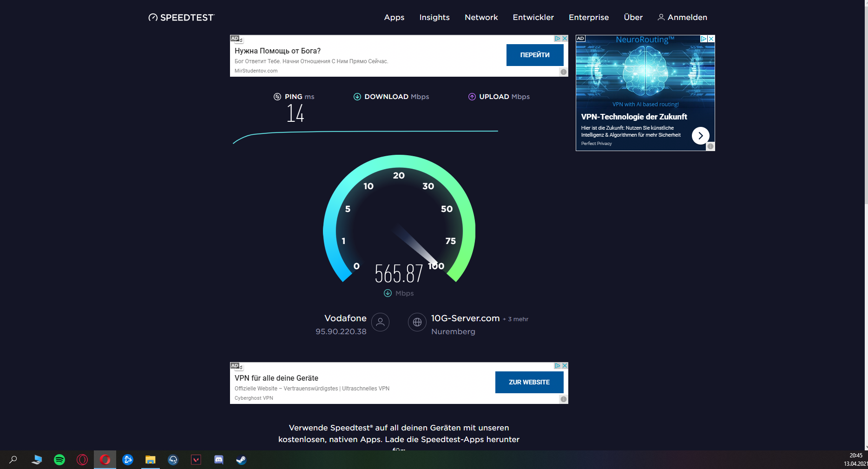The width and height of the screenshot is (868, 469).
Task: Click the ping value 14
Action: pyautogui.click(x=295, y=113)
